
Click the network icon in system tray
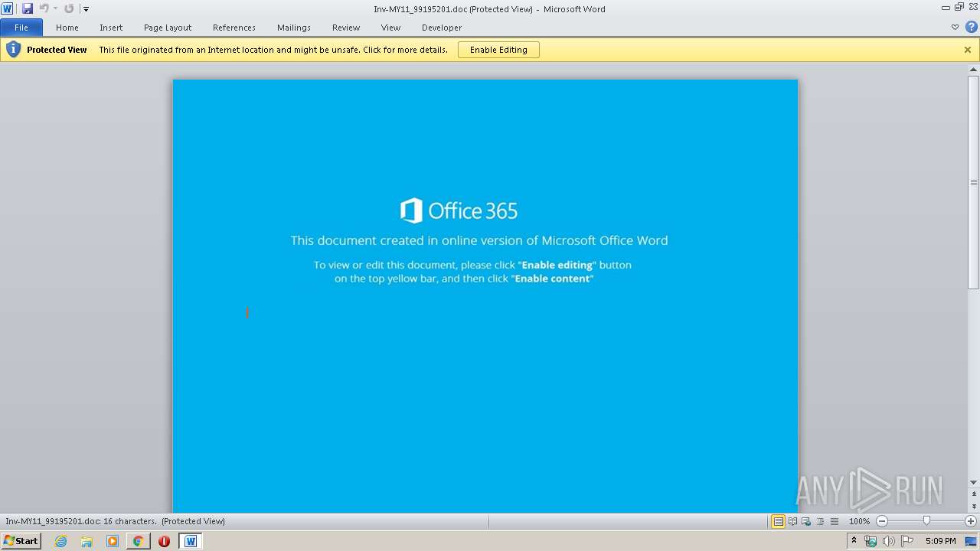(x=871, y=541)
